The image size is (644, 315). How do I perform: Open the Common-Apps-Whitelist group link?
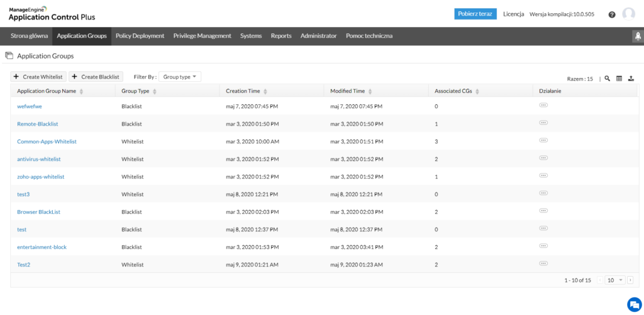pyautogui.click(x=47, y=141)
